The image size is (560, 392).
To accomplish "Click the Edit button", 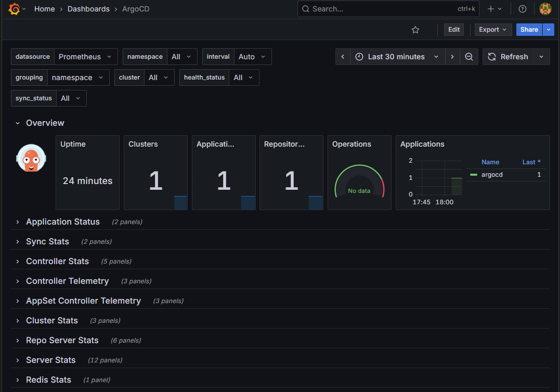I will [454, 30].
